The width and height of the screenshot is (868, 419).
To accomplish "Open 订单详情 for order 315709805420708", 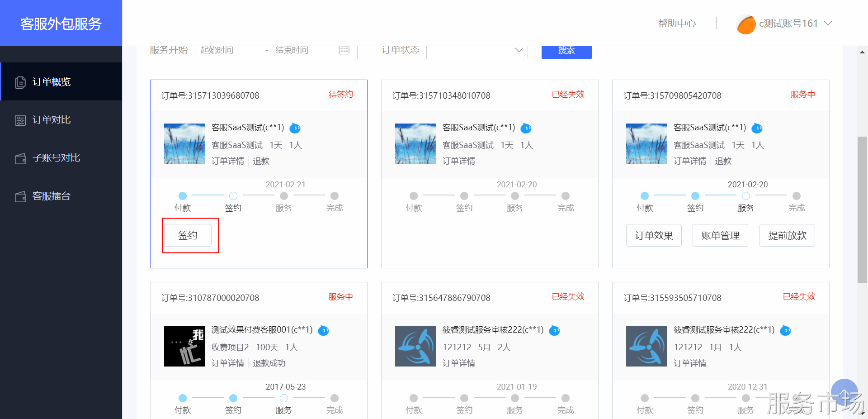I will 690,161.
